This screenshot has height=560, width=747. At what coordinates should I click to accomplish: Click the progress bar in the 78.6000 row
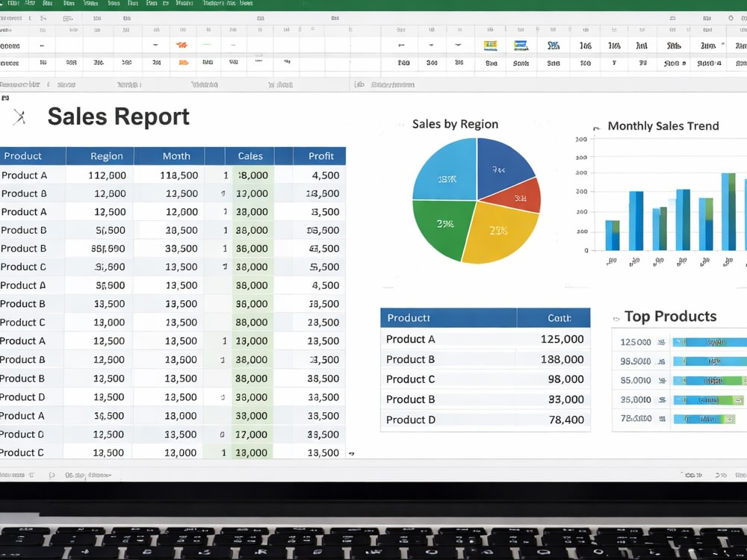pyautogui.click(x=704, y=419)
